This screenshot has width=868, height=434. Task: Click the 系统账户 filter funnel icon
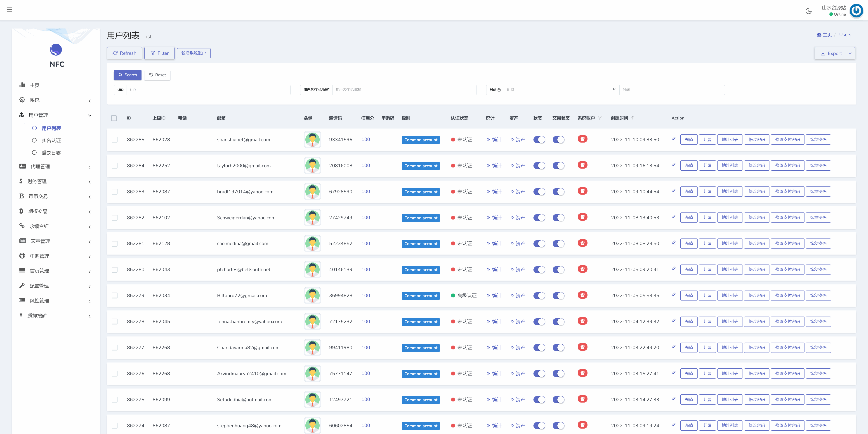pyautogui.click(x=599, y=118)
